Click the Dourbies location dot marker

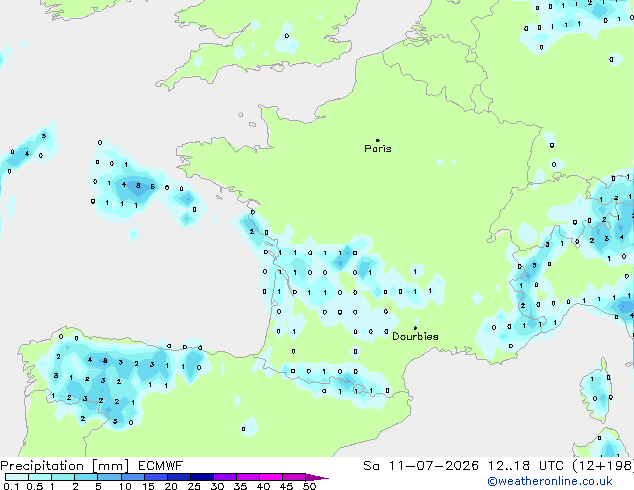(x=415, y=328)
